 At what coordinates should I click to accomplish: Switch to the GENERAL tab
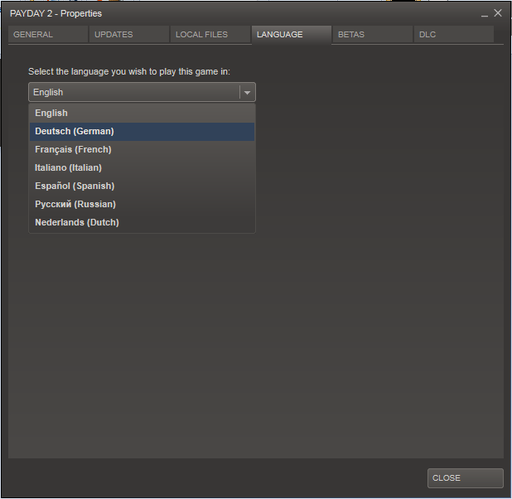click(x=48, y=34)
